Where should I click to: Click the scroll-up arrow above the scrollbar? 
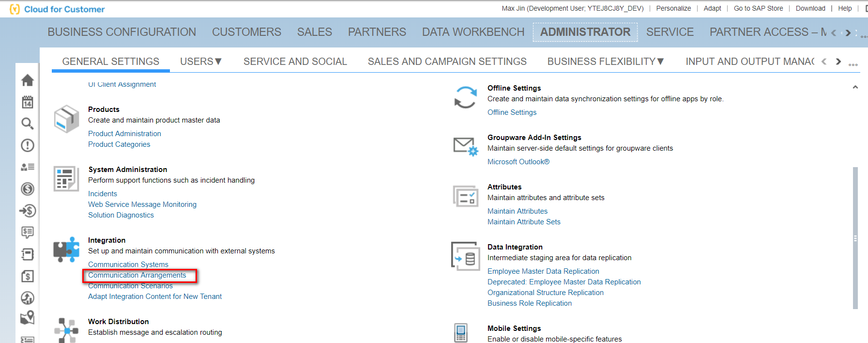point(855,87)
